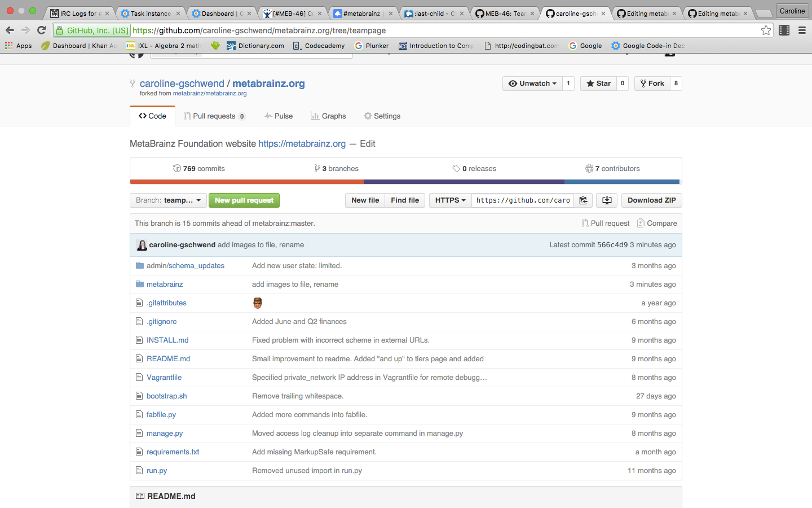This screenshot has width=812, height=508.
Task: Click the Clone in Desktop icon
Action: coord(607,200)
